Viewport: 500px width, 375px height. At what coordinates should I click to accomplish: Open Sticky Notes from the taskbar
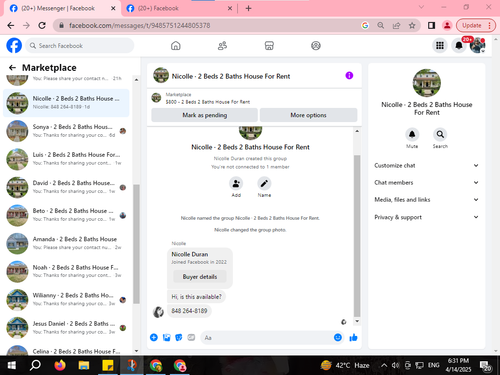click(x=108, y=365)
